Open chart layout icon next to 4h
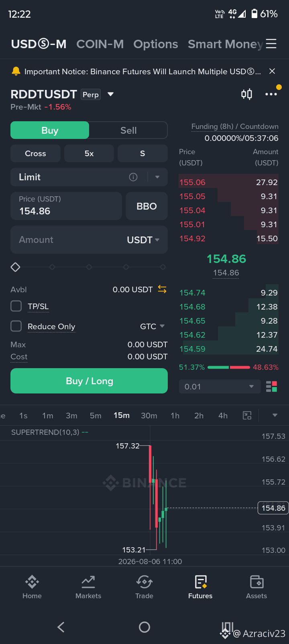The height and width of the screenshot is (644, 289). 247,416
